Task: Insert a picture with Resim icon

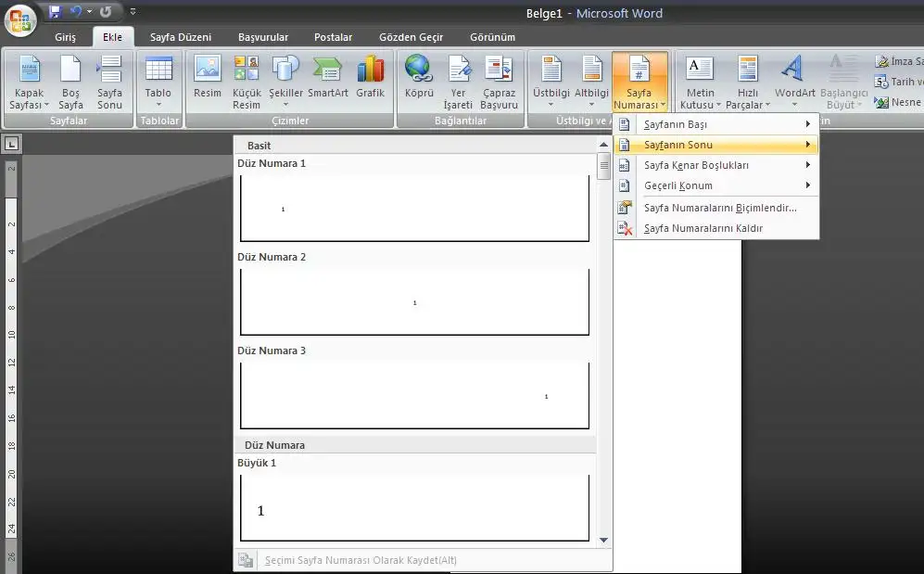Action: (x=208, y=79)
